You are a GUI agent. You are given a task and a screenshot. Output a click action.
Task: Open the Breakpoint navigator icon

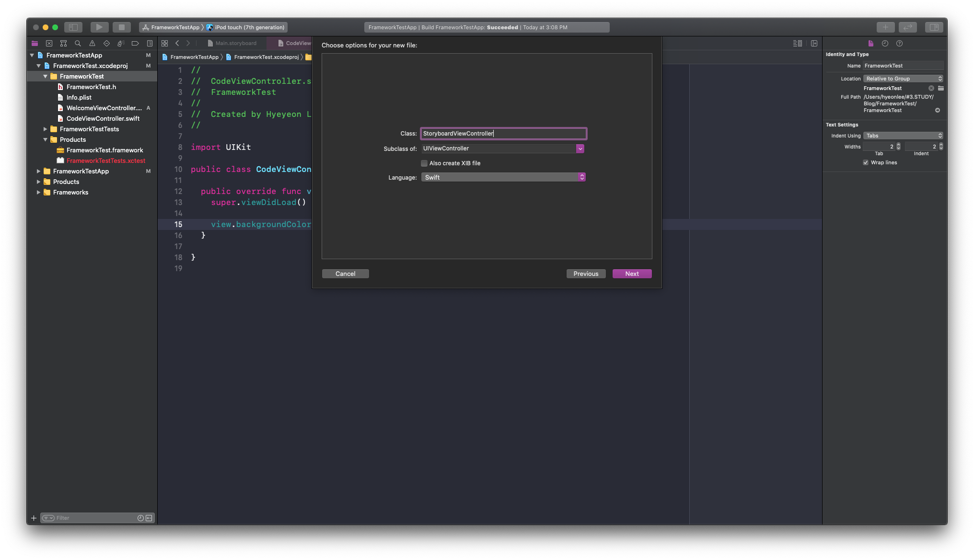pyautogui.click(x=135, y=43)
